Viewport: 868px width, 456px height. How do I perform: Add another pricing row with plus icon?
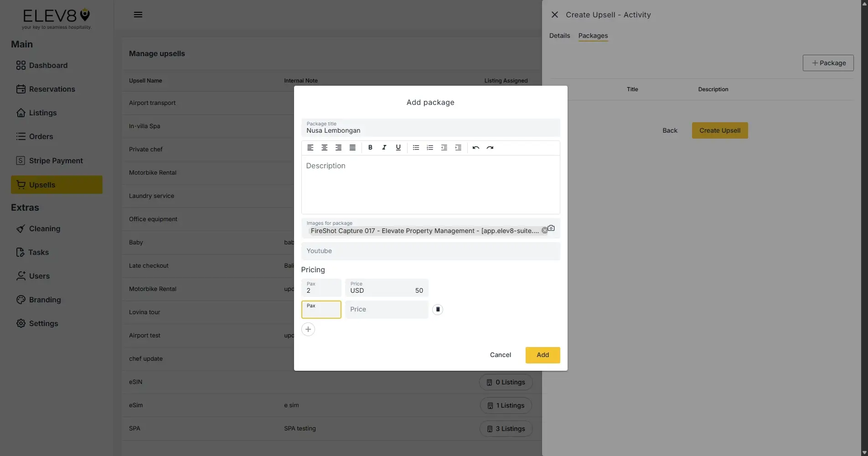point(308,329)
